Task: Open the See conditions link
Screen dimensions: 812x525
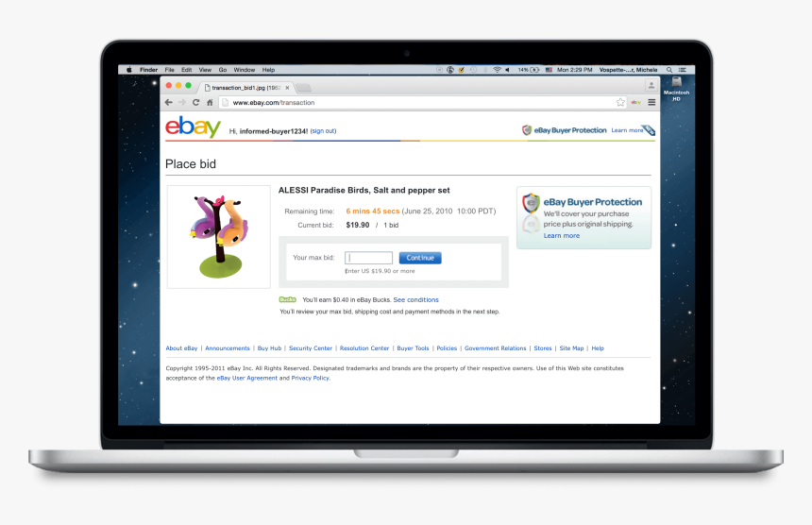Action: [x=415, y=299]
